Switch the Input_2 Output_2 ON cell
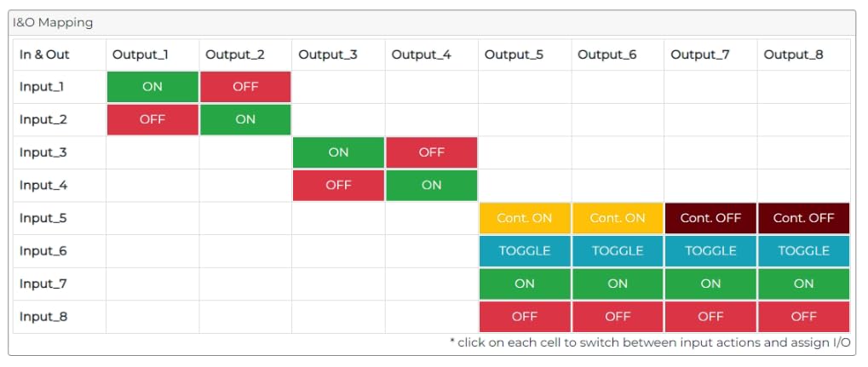Viewport: 868px width, 367px height. click(x=245, y=119)
